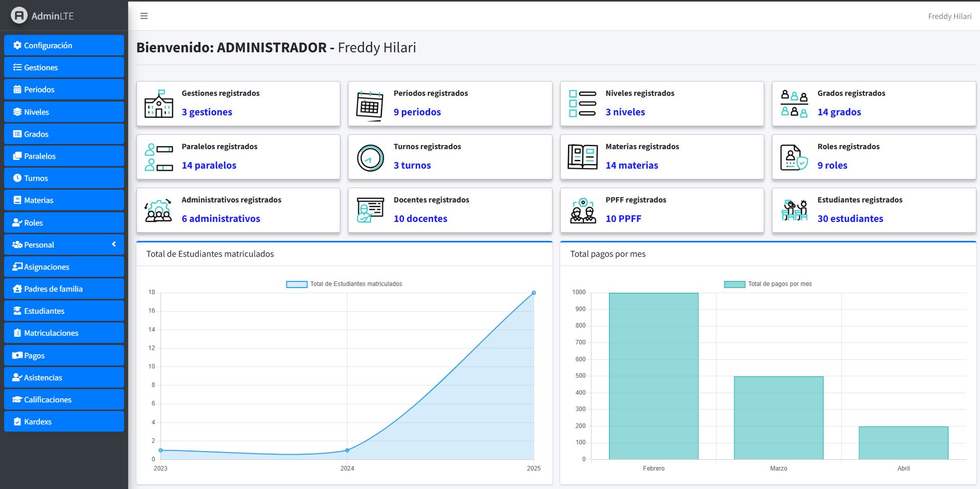Click the '14 grados' link
This screenshot has width=980, height=489.
click(839, 112)
